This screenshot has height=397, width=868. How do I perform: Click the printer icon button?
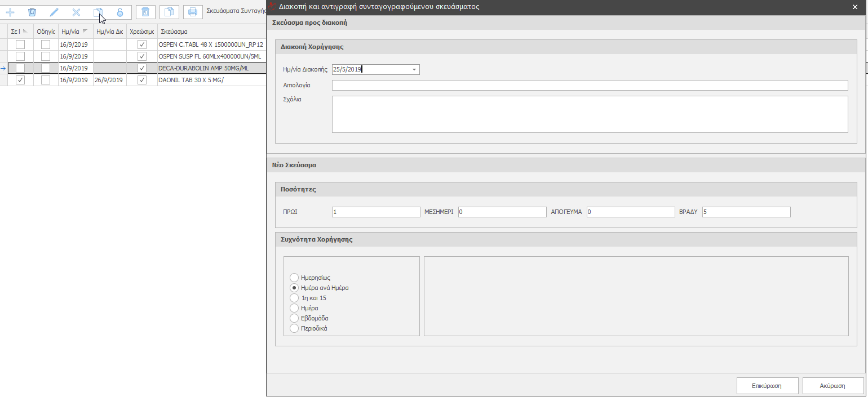coord(193,12)
